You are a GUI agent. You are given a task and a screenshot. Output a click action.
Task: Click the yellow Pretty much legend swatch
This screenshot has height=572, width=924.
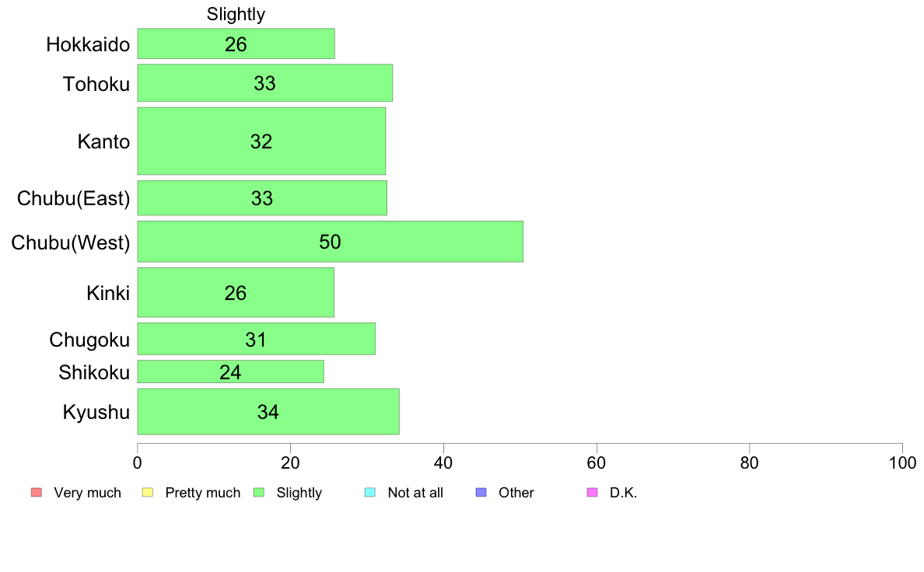(x=147, y=493)
